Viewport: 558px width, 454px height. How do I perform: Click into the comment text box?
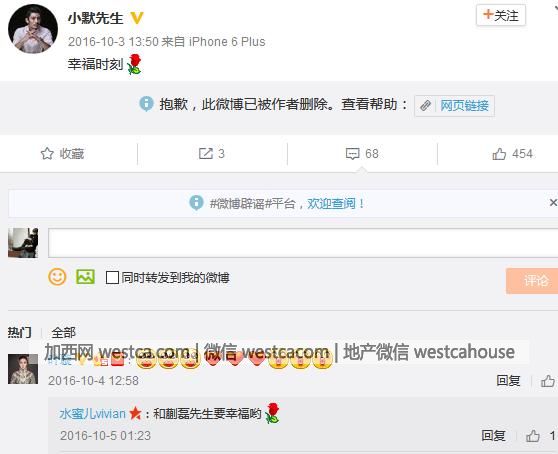pyautogui.click(x=303, y=243)
